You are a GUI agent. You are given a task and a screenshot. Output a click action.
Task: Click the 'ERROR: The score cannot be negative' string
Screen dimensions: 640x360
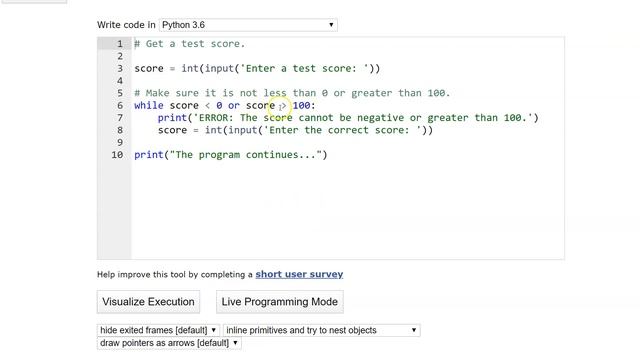click(x=363, y=118)
